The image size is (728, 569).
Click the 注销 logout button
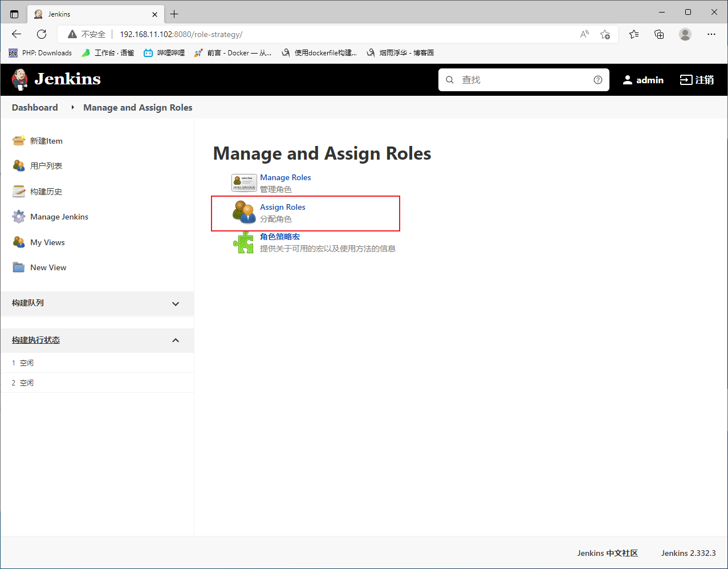coord(697,80)
